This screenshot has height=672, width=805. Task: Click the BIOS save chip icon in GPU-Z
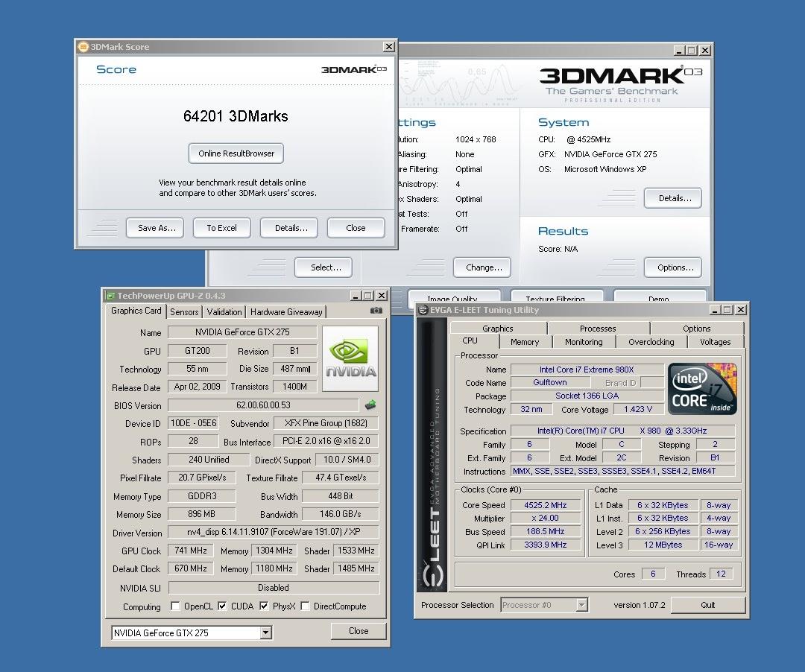point(370,405)
